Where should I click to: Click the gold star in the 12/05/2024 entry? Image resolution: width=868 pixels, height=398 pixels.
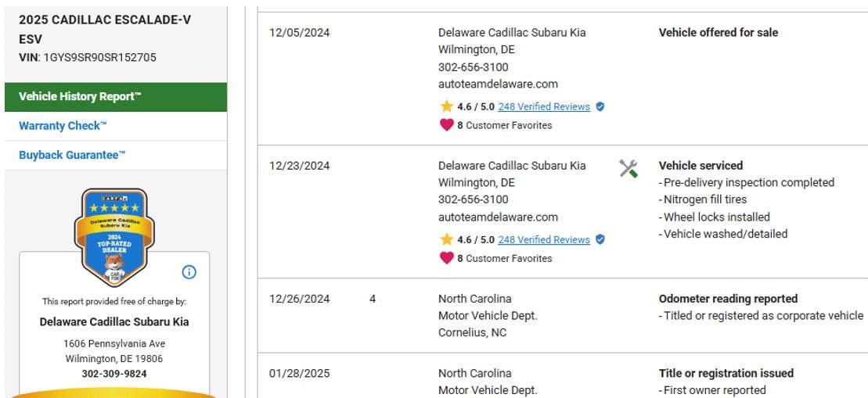[x=446, y=106]
